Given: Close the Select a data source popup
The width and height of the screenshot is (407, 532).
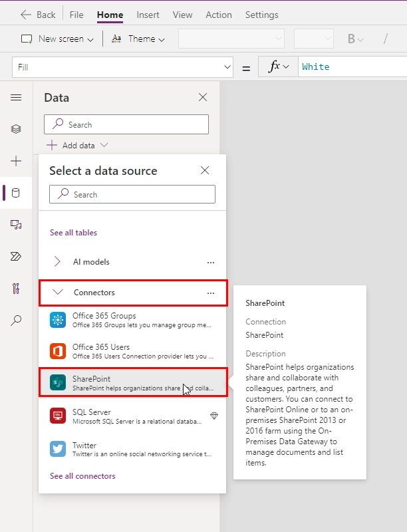Looking at the screenshot, I should click(x=205, y=170).
